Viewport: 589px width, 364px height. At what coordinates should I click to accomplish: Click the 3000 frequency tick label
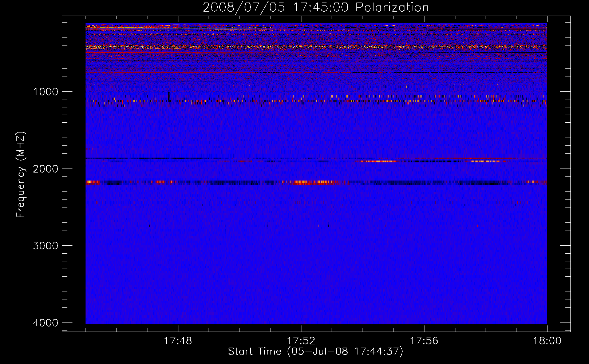46,246
